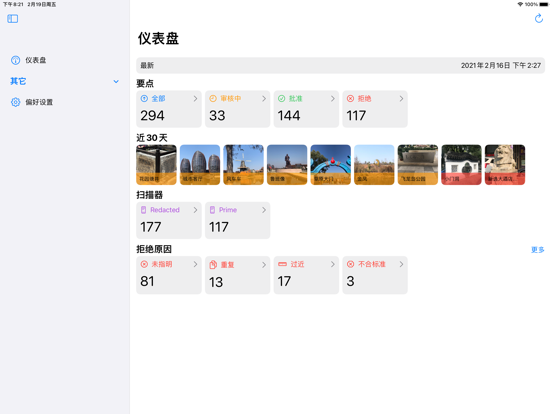
Task: Click the orange 审核中 clock icon
Action: pyautogui.click(x=213, y=99)
